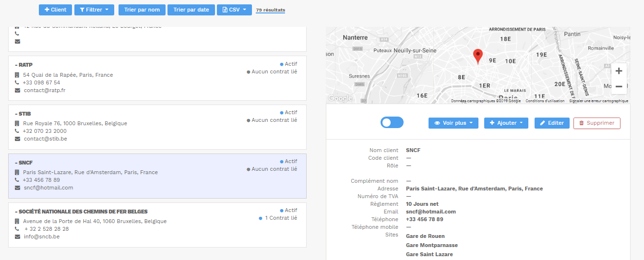Open the Voir plus dropdown

coord(453,123)
